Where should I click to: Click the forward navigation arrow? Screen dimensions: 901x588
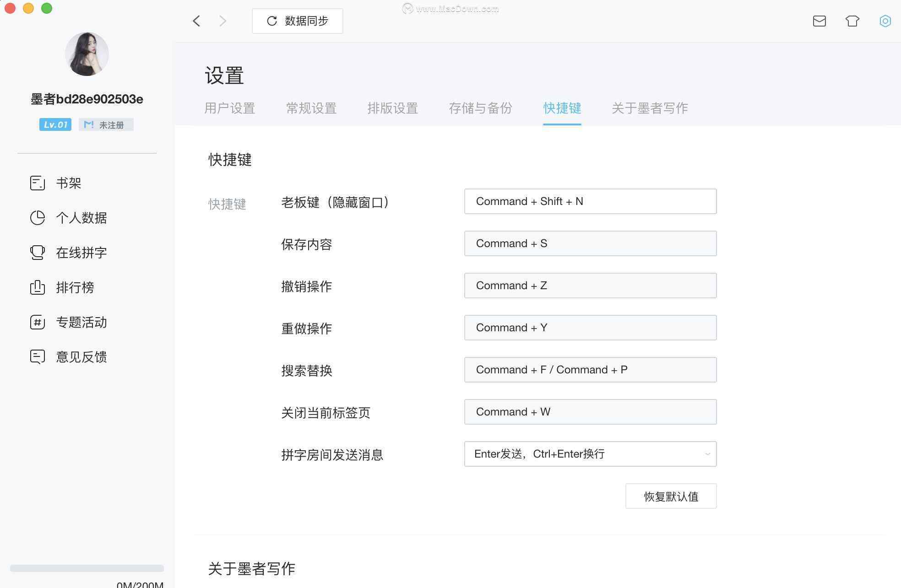tap(223, 21)
